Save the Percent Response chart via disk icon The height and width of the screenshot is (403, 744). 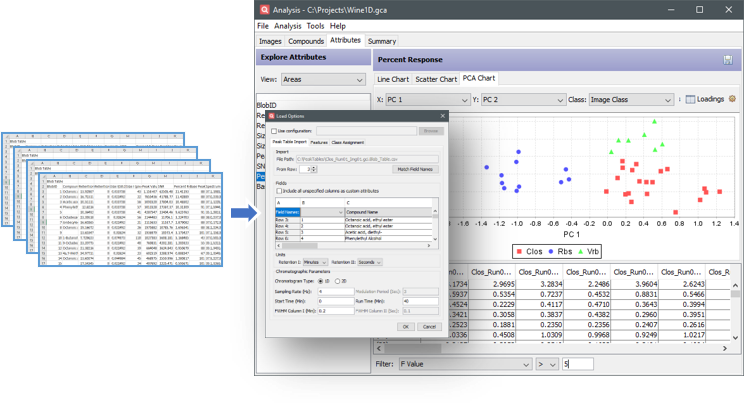[x=727, y=60]
